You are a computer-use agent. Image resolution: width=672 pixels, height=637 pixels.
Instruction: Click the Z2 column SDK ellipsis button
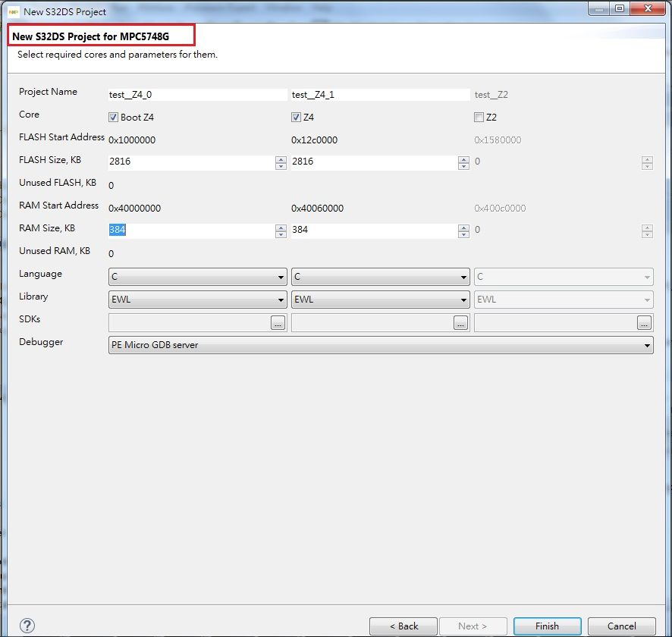pos(644,322)
